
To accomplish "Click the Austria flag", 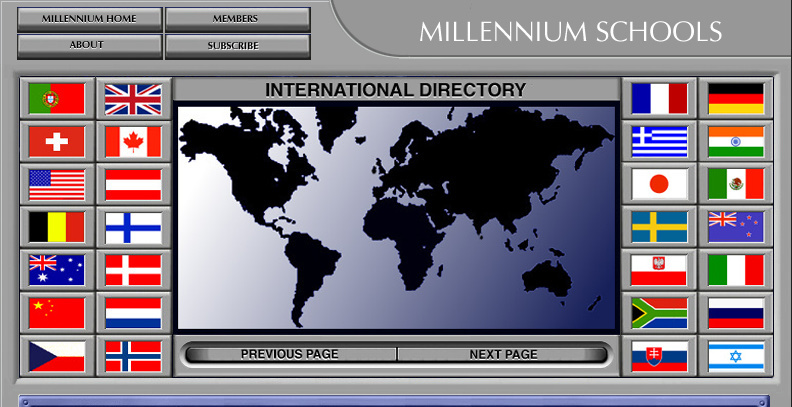I will tap(133, 184).
